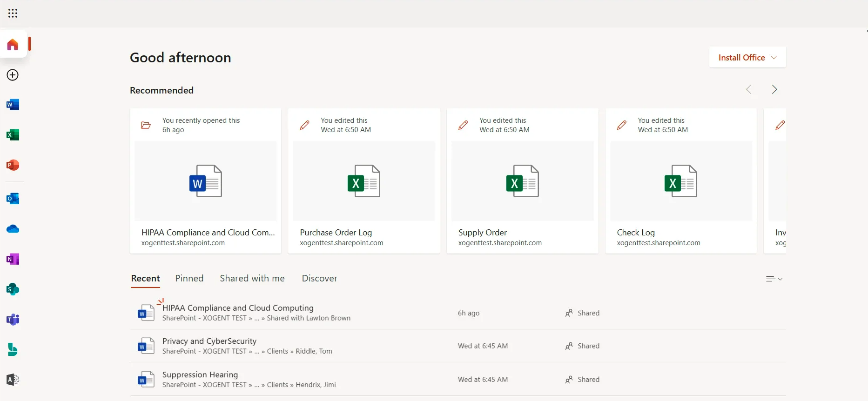This screenshot has height=401, width=868.
Task: Click the Purchase Order Log title
Action: [336, 233]
